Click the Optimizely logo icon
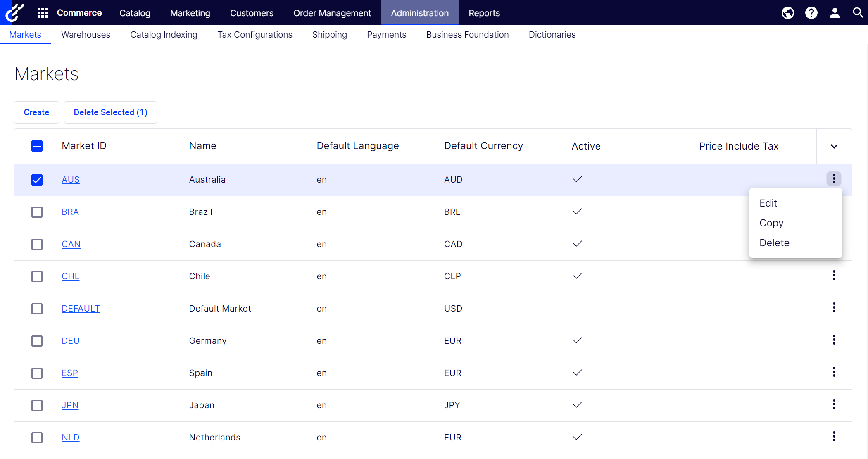This screenshot has width=868, height=459. [x=14, y=12]
